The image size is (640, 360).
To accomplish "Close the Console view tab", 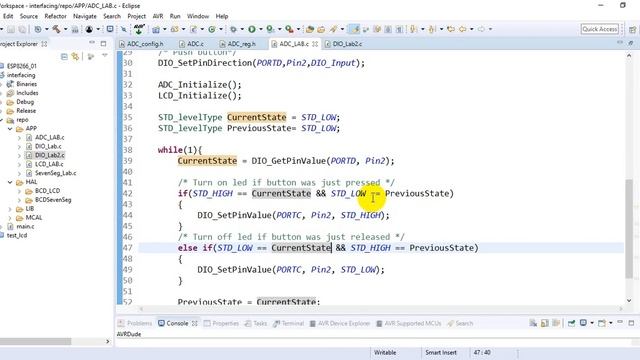I will 195,323.
